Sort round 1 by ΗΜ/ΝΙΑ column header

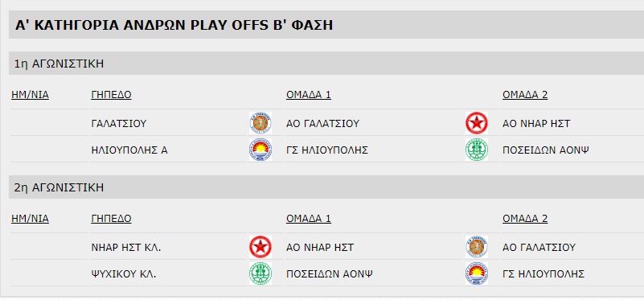click(x=30, y=96)
